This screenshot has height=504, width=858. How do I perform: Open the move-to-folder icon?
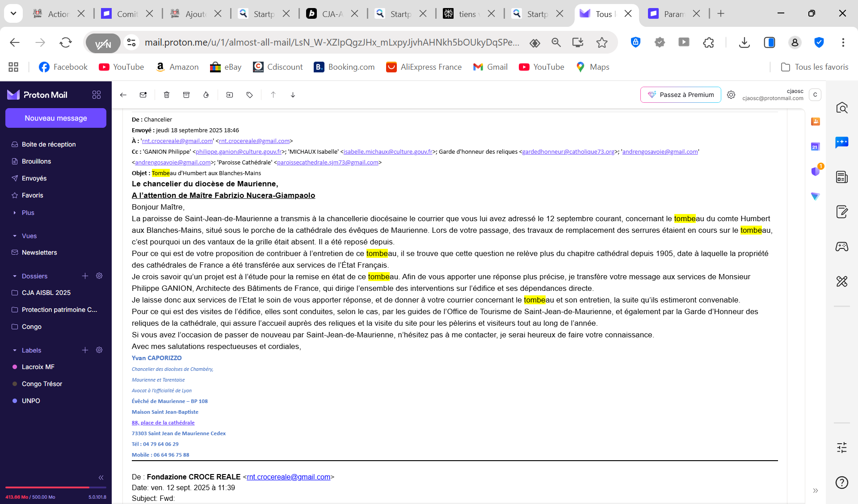tap(230, 95)
